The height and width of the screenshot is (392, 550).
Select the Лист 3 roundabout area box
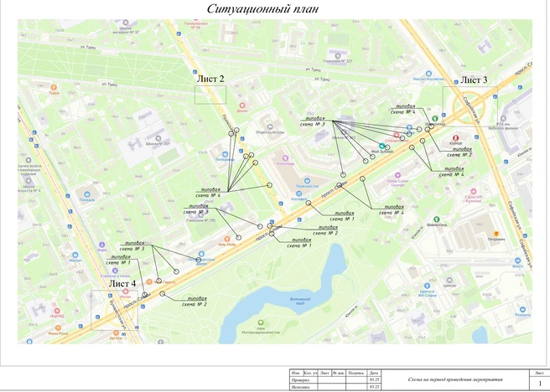coord(470,106)
